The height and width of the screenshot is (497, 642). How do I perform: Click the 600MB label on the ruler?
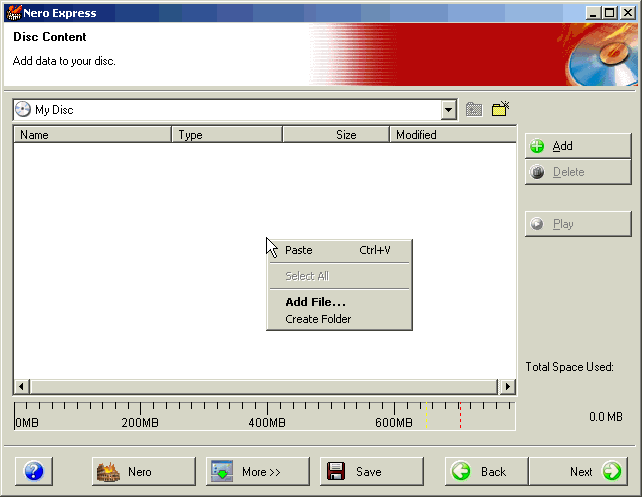point(393,422)
